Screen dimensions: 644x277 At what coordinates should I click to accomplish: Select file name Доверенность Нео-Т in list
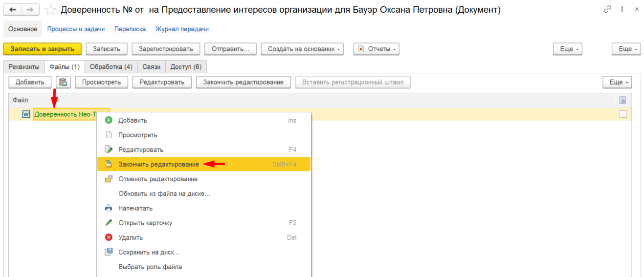65,114
